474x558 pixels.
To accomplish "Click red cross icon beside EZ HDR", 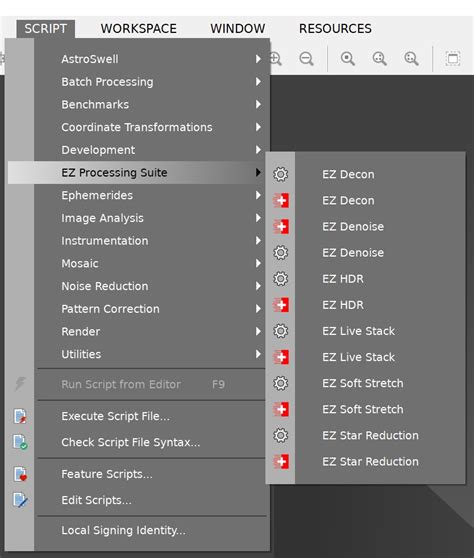I will click(281, 305).
